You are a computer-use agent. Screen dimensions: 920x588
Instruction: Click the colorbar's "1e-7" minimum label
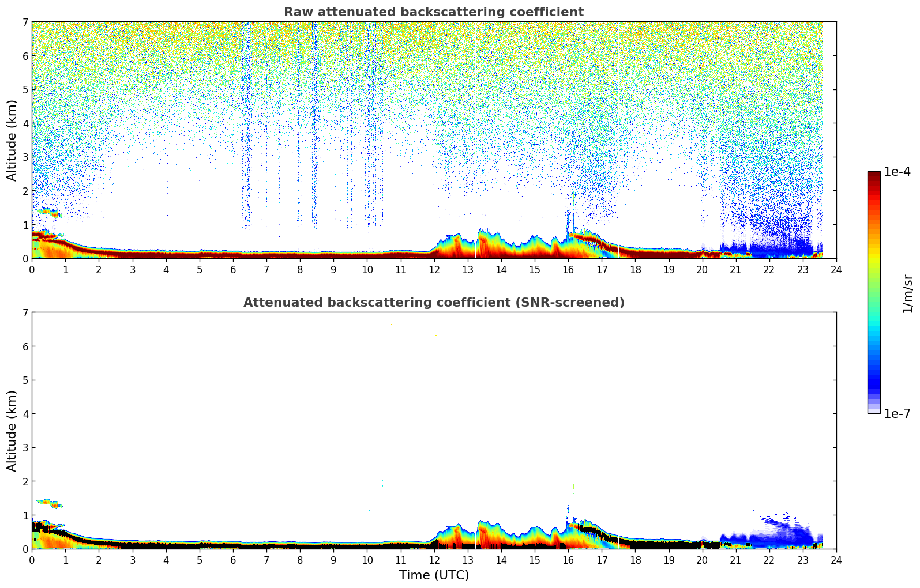tap(897, 413)
